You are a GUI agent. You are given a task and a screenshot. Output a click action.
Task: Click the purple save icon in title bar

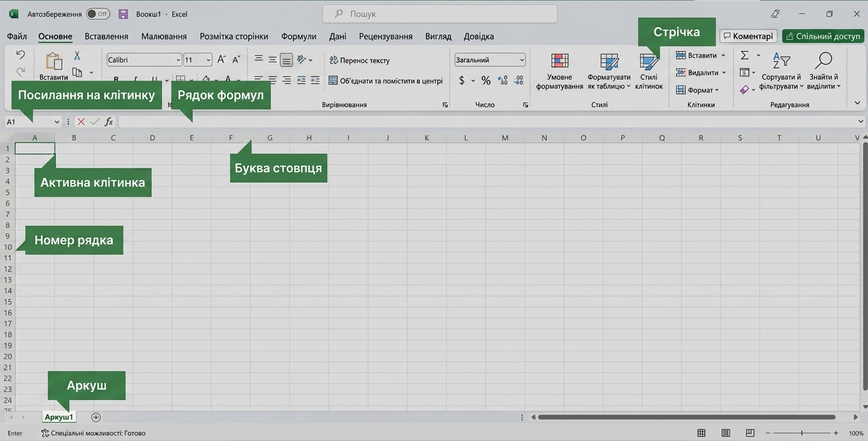tap(124, 14)
